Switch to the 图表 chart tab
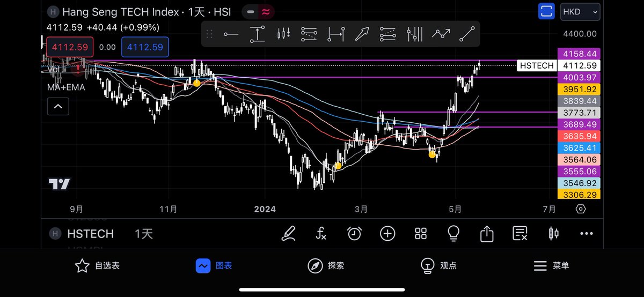Image resolution: width=644 pixels, height=297 pixels. pos(214,265)
